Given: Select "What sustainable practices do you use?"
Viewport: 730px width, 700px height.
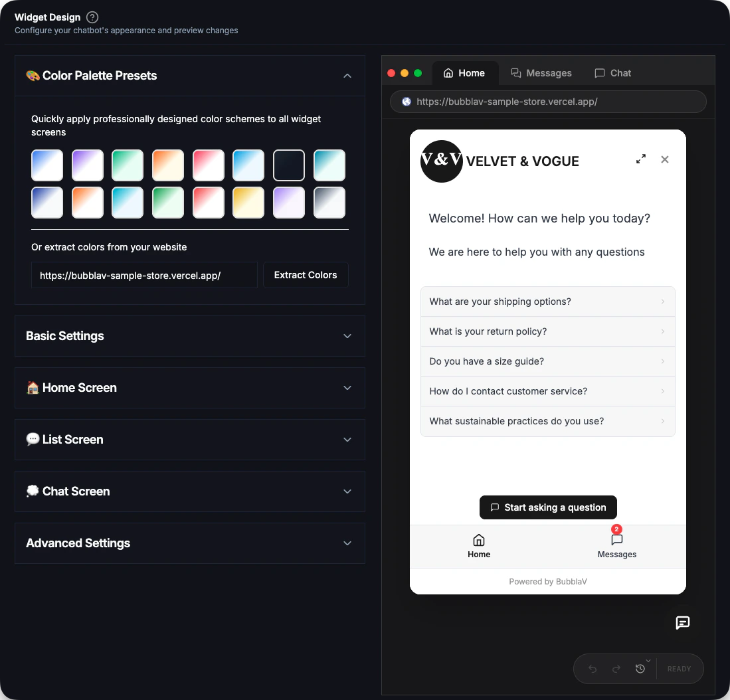Looking at the screenshot, I should tap(548, 421).
